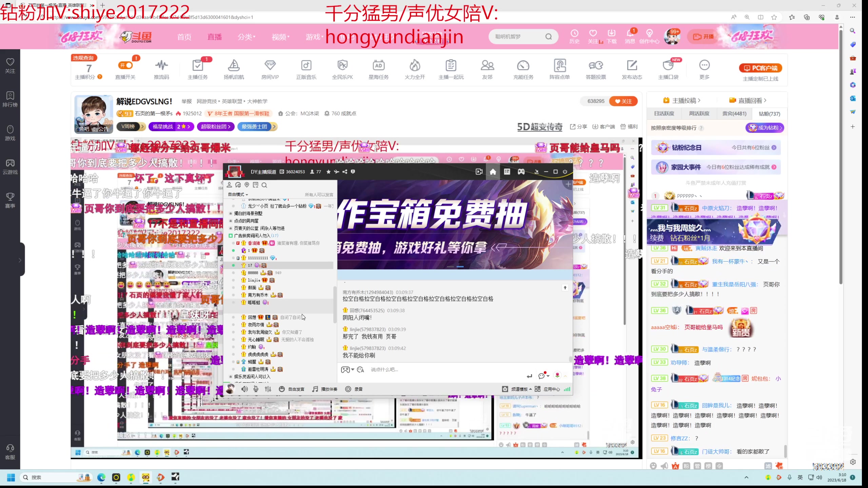Go to 首页 in nav bar
This screenshot has width=868, height=488.
click(x=184, y=37)
